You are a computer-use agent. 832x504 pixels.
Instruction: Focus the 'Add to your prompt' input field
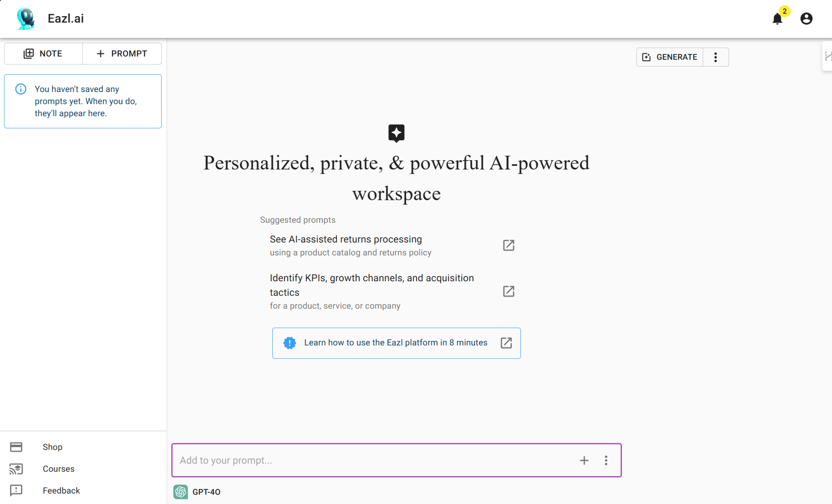(371, 460)
